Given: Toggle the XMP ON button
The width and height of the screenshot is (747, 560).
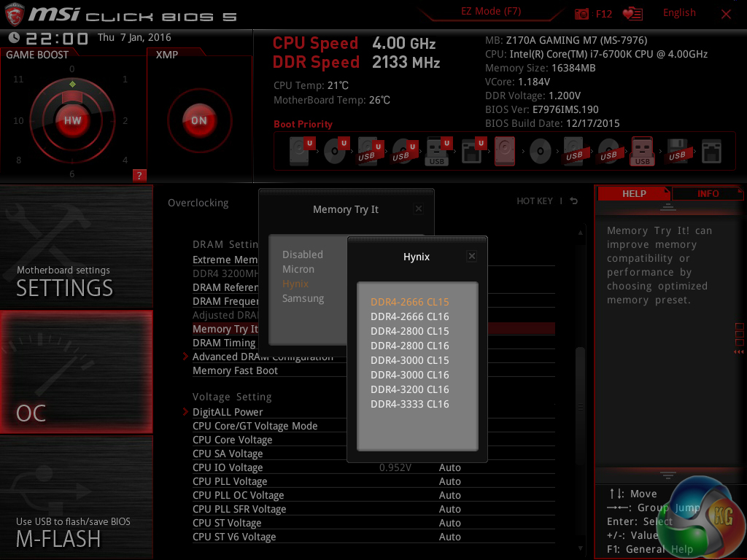Looking at the screenshot, I should 199,120.
